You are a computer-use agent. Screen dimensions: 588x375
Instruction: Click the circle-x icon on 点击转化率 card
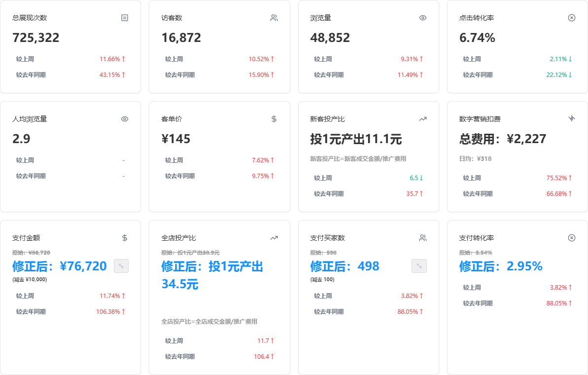(571, 17)
